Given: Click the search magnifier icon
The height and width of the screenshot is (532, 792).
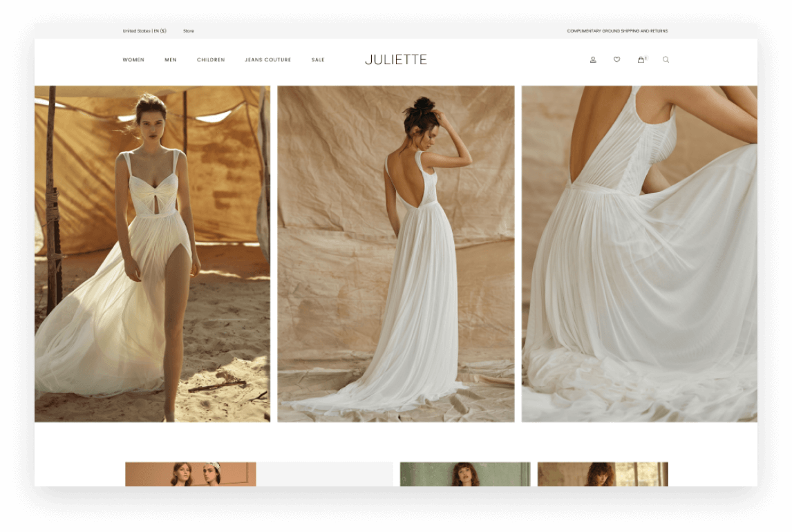Looking at the screenshot, I should (666, 60).
